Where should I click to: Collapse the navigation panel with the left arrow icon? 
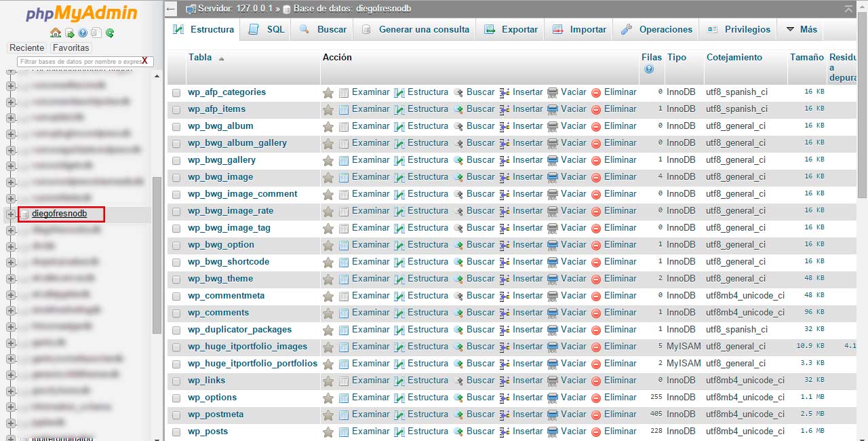pyautogui.click(x=170, y=9)
